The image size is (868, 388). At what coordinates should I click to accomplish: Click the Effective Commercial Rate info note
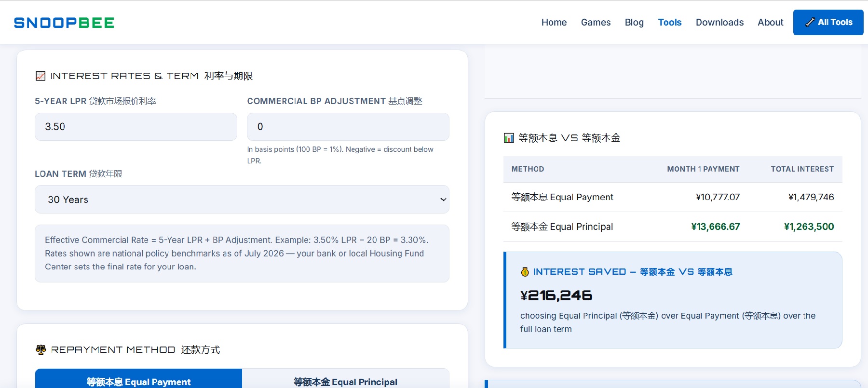(242, 254)
